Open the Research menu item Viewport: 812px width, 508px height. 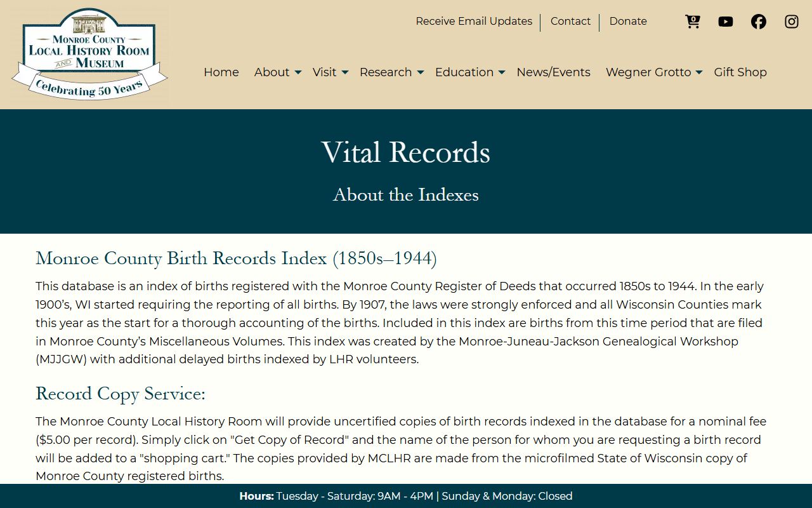click(x=386, y=72)
